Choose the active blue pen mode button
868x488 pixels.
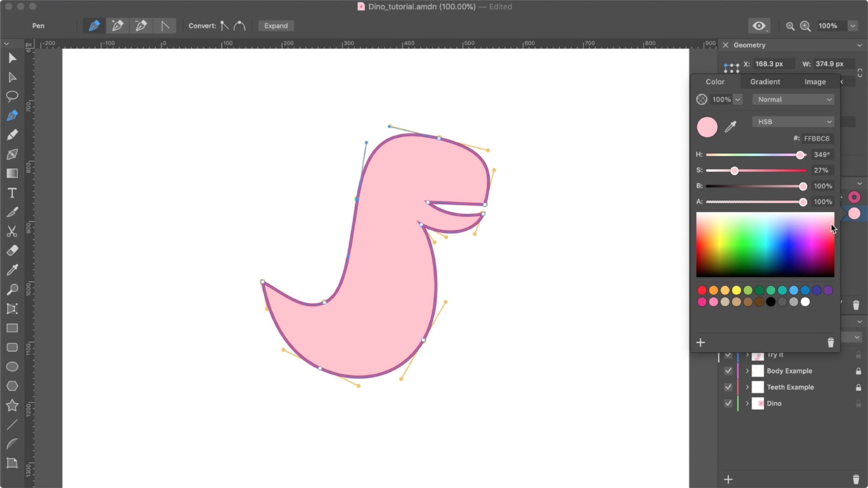coord(94,26)
